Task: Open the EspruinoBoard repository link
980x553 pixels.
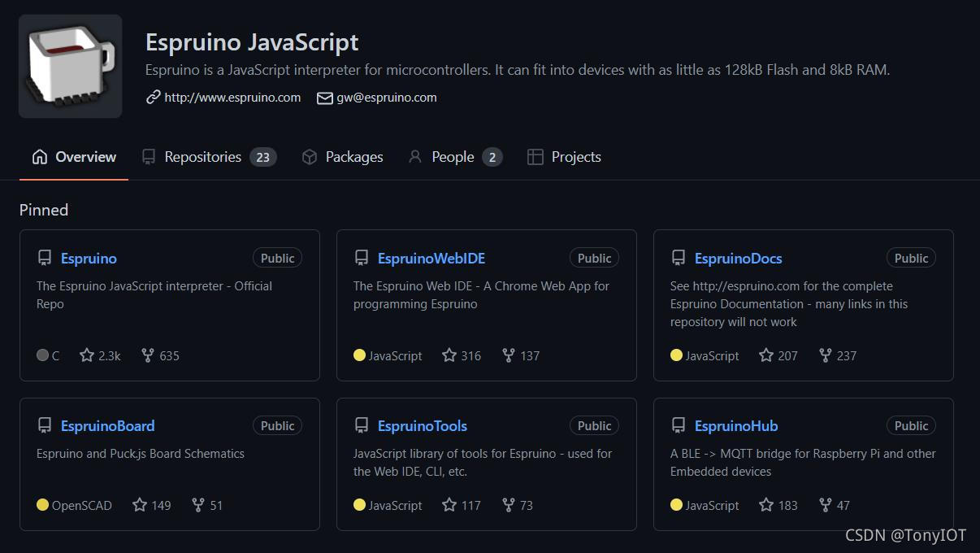Action: 107,426
